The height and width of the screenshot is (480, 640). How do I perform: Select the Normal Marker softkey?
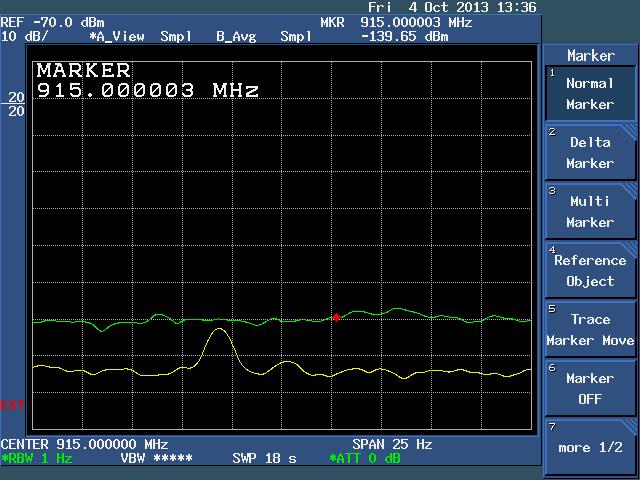pos(590,93)
